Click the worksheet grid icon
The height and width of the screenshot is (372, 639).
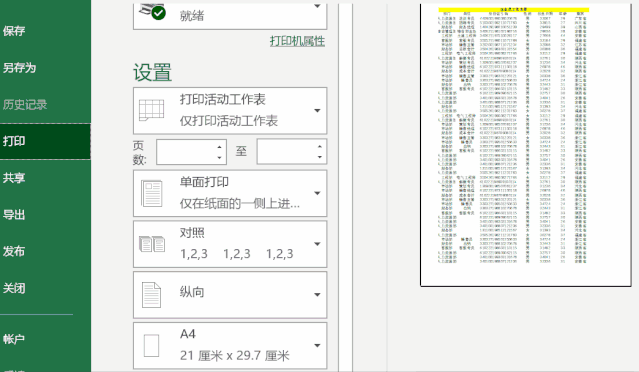click(x=151, y=110)
